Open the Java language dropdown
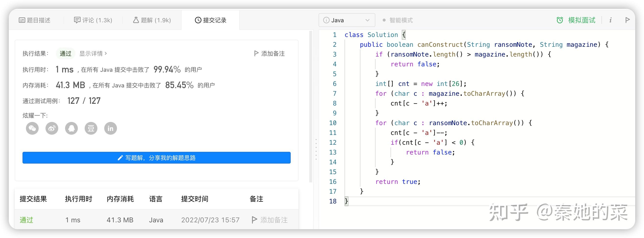Screen dimensions: 644x238 347,20
